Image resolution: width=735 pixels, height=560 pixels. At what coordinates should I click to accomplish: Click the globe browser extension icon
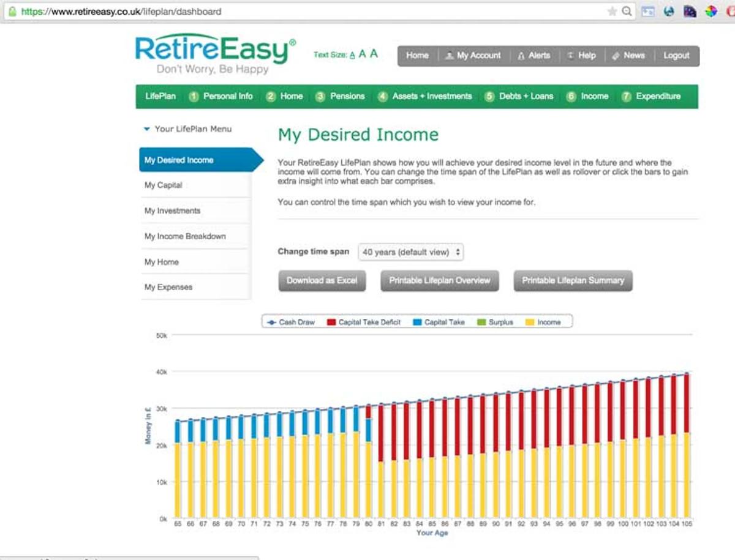[x=669, y=11]
